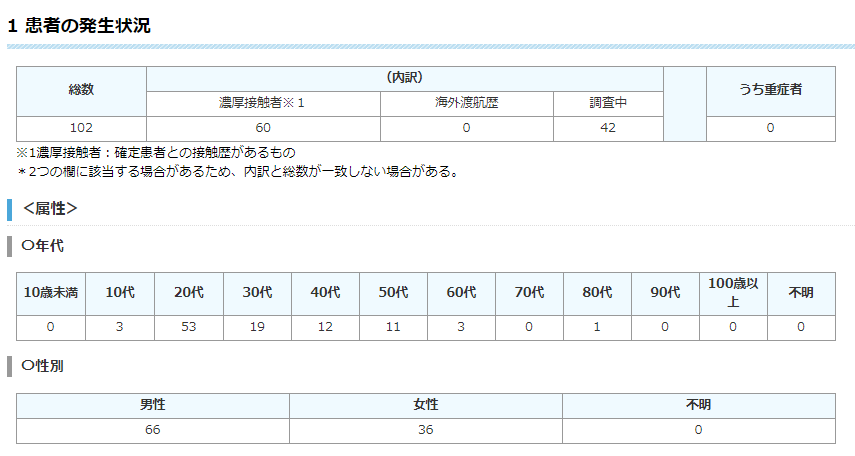Select the 海外渡航歴 column header
Screen dimensions: 855x456
tap(466, 103)
